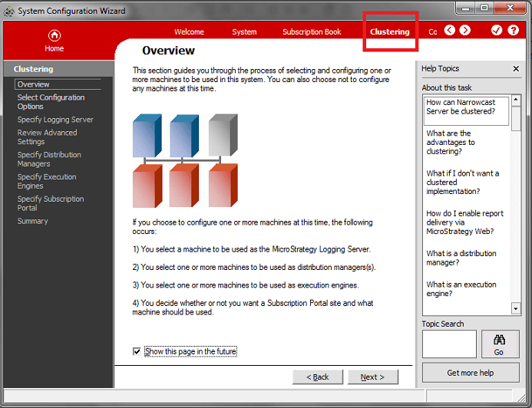This screenshot has width=532, height=408.
Task: Open 'What is an execution engine?' topic
Action: click(461, 289)
